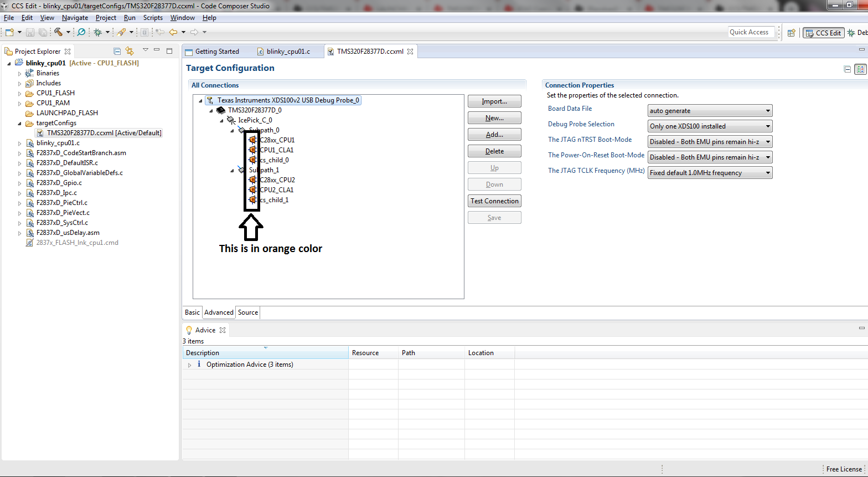Click the yellow Back arrow toolbar icon
Viewport: 868px width, 477px height.
click(x=173, y=32)
